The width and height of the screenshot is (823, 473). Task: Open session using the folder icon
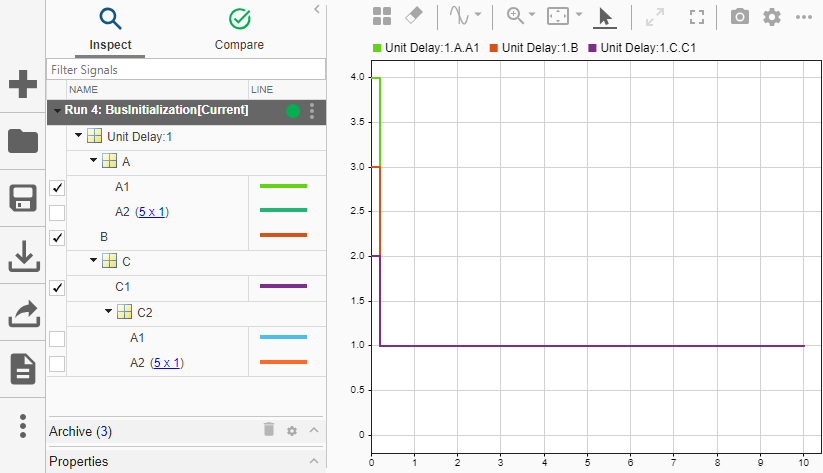[23, 141]
